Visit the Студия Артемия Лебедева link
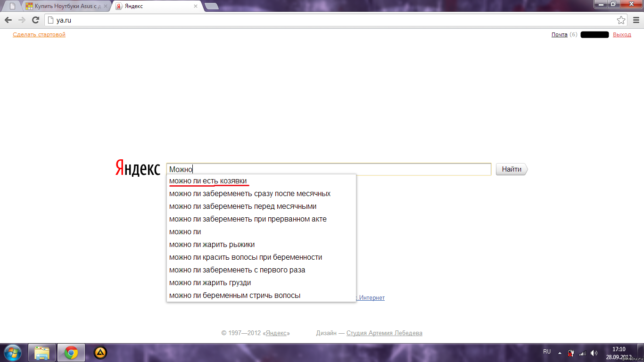 click(x=384, y=333)
